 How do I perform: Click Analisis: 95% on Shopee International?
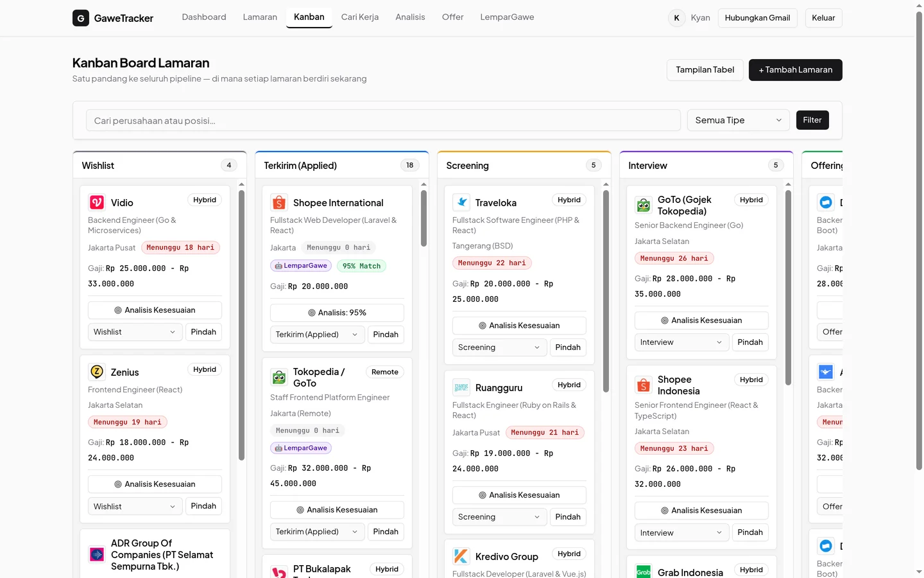coord(337,313)
